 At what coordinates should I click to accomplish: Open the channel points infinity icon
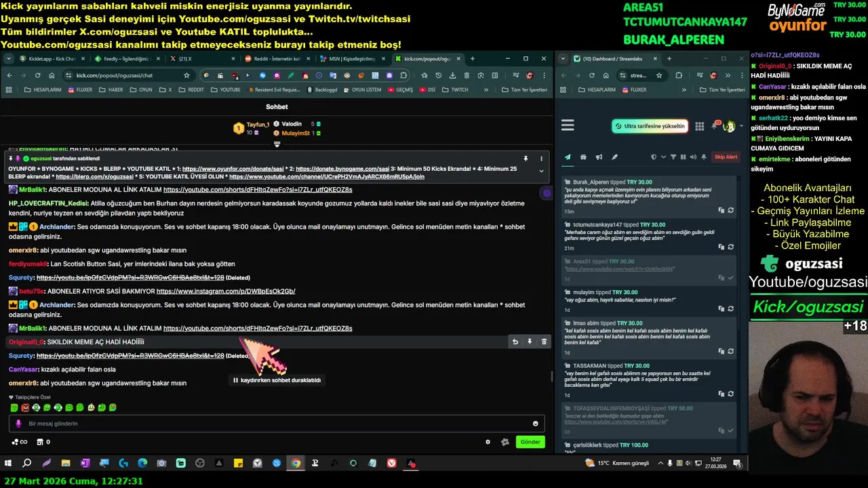coord(20,442)
